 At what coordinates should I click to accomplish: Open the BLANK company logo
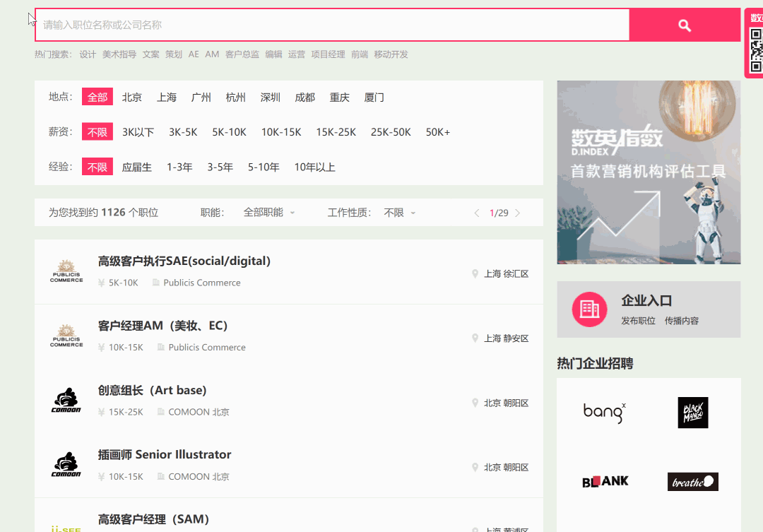(605, 481)
